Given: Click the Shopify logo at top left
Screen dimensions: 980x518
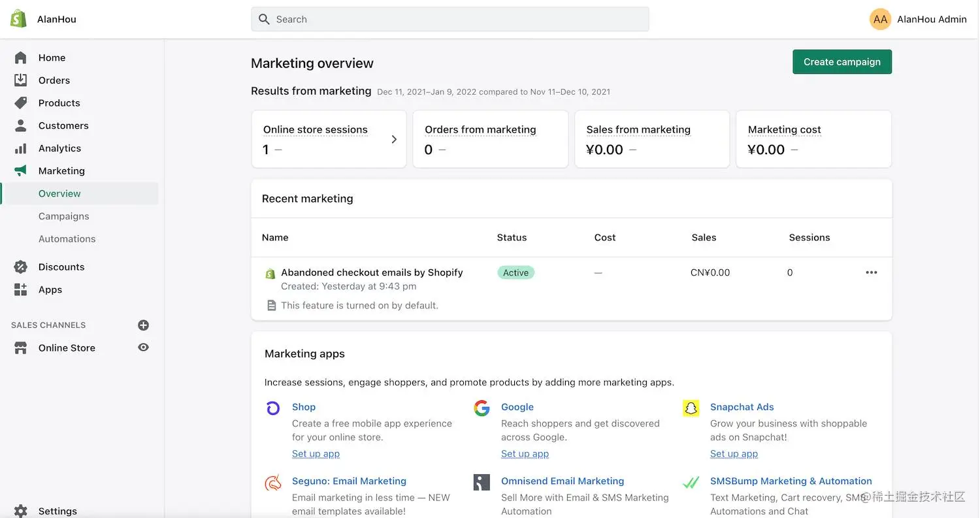Looking at the screenshot, I should coord(18,18).
